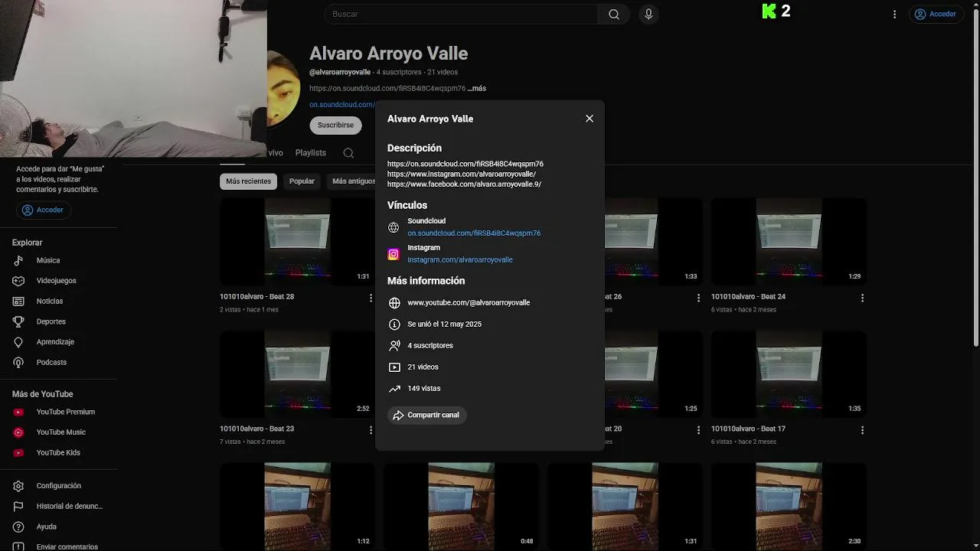980x551 pixels.
Task: Click the Suscribirse button
Action: [x=335, y=125]
